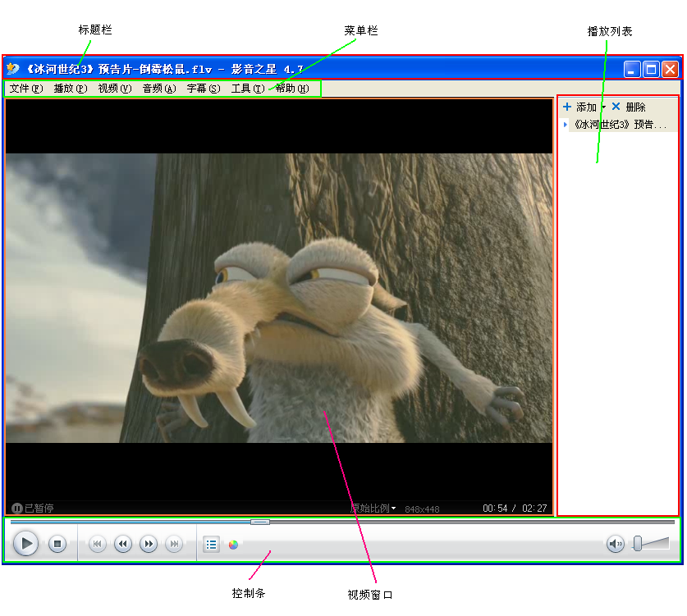The image size is (687, 616).
Task: Open the 工具(T) menu
Action: [x=248, y=89]
